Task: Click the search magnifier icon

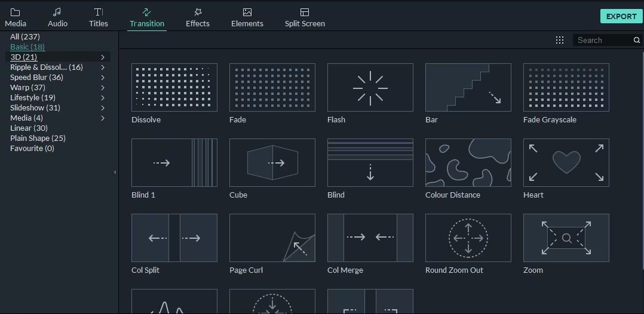Action: tap(637, 40)
